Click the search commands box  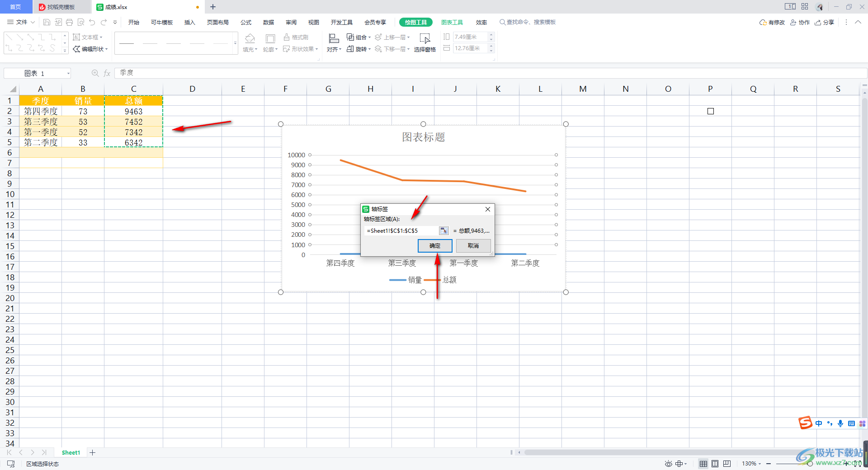(x=528, y=22)
